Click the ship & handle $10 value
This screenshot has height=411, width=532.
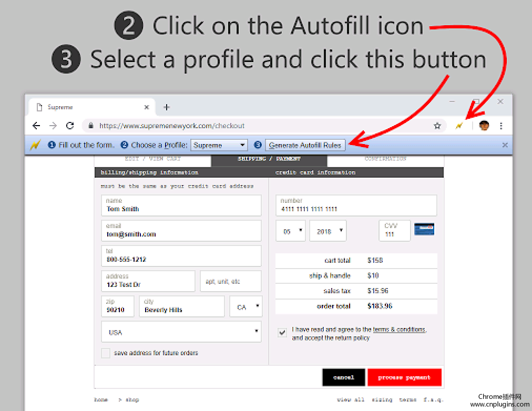(373, 276)
